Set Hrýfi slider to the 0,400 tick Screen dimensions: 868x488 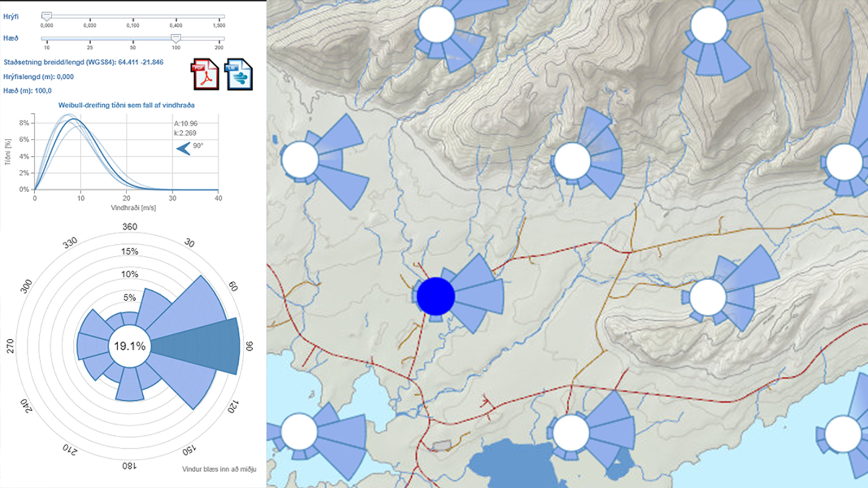pos(176,17)
